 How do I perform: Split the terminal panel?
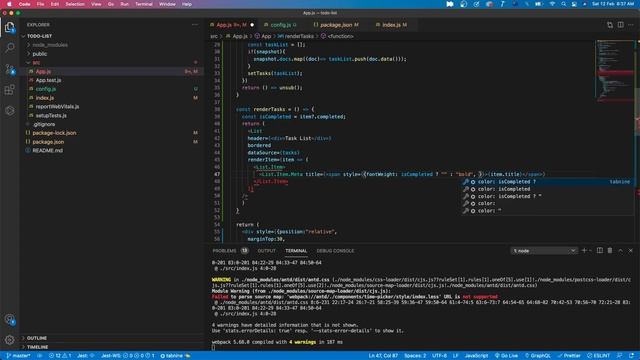point(600,251)
